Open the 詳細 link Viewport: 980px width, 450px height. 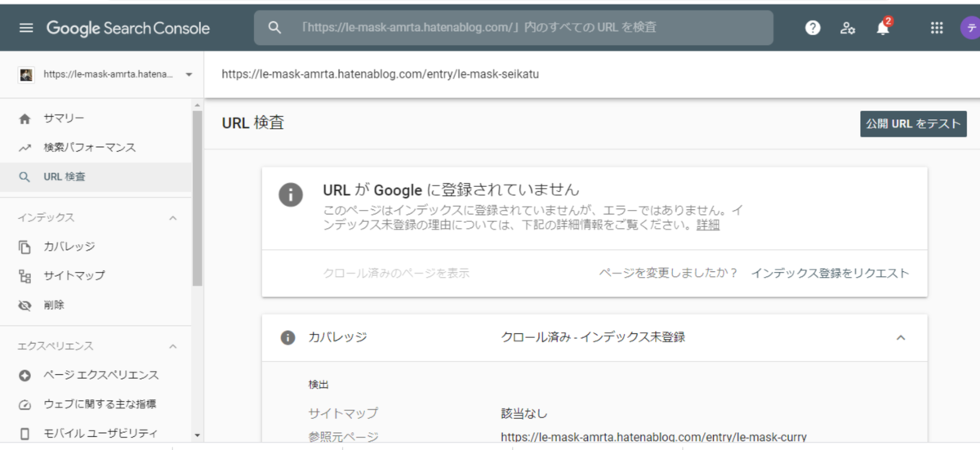click(x=708, y=225)
